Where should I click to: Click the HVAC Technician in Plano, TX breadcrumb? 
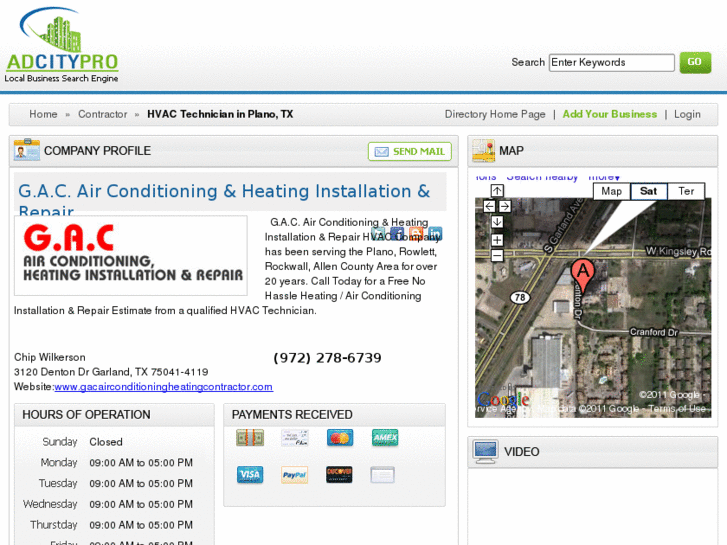click(x=220, y=114)
